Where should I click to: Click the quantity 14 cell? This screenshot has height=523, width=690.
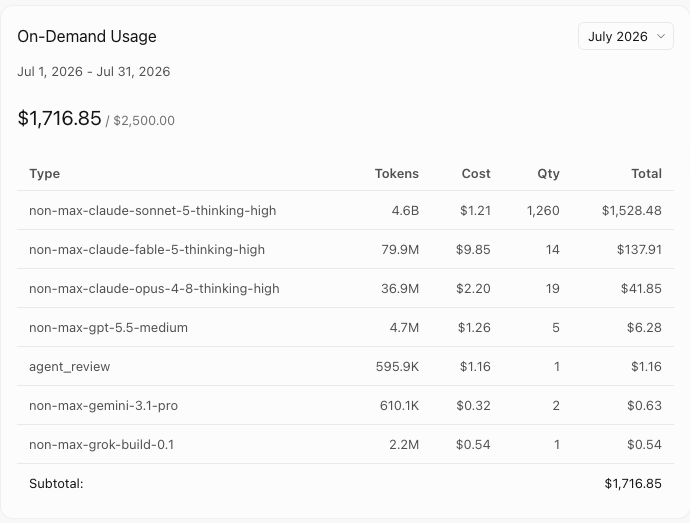pos(553,250)
